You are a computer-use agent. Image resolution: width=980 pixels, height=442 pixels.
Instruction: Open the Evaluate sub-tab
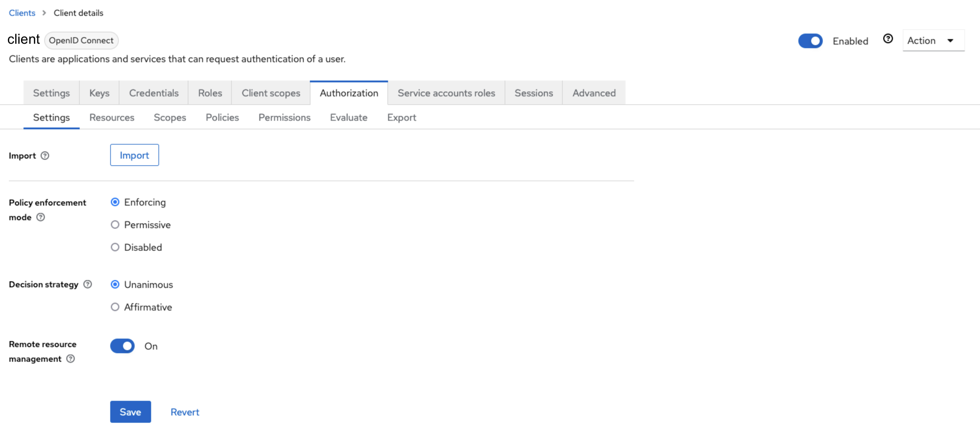[348, 117]
